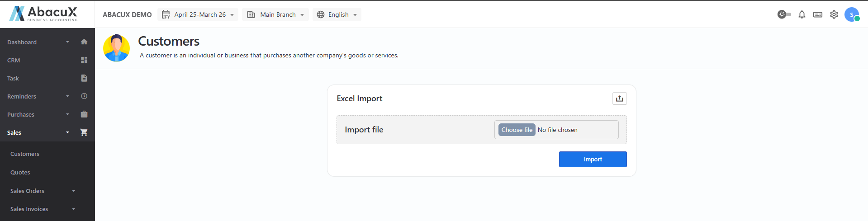The image size is (868, 221).
Task: Open the settings gear icon
Action: click(x=834, y=14)
